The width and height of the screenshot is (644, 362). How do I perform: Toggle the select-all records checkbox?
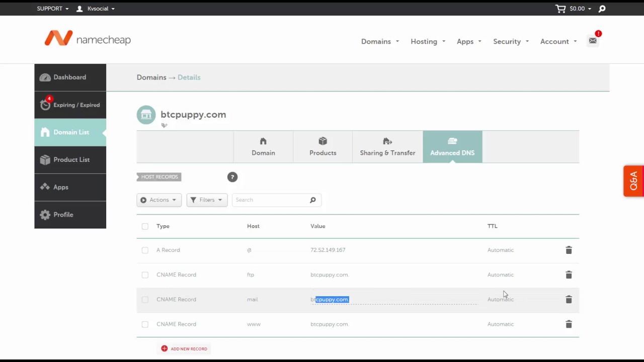(145, 226)
